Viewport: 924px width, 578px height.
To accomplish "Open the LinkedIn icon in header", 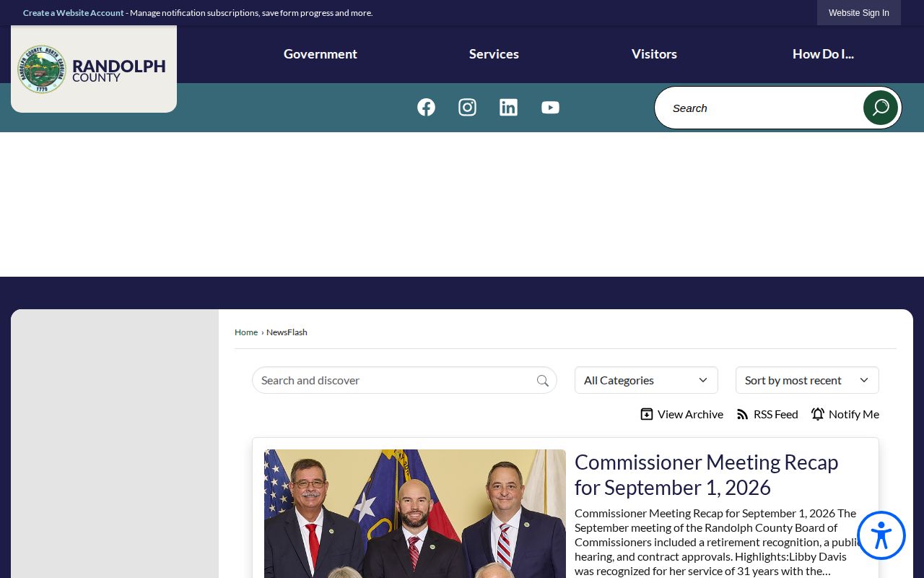I will pyautogui.click(x=508, y=108).
